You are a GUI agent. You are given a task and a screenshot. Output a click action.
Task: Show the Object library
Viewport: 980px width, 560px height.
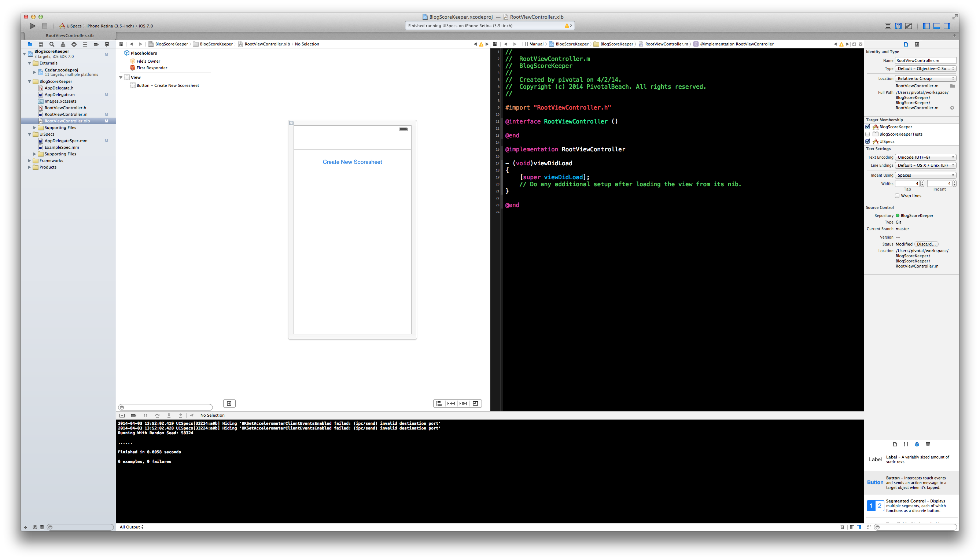pos(917,444)
